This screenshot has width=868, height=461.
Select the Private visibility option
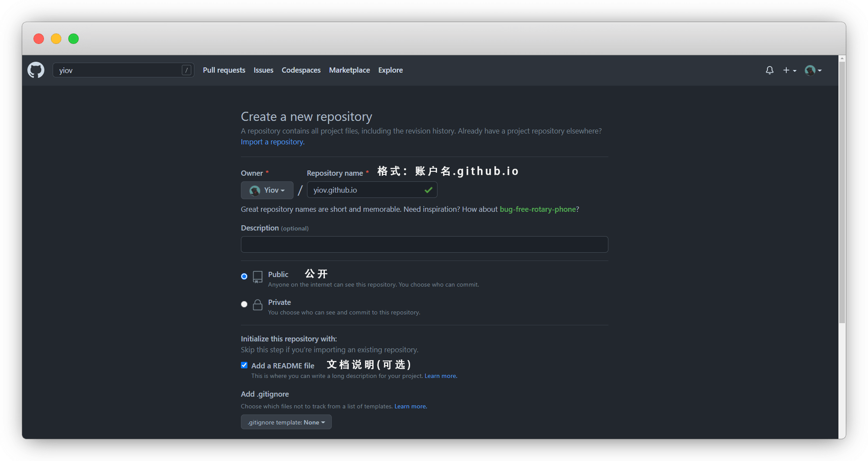[244, 304]
